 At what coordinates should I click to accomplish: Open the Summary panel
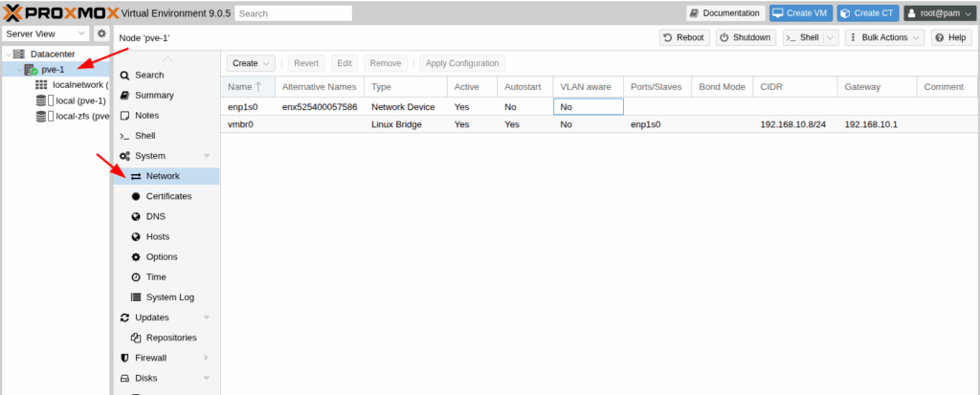[167, 95]
